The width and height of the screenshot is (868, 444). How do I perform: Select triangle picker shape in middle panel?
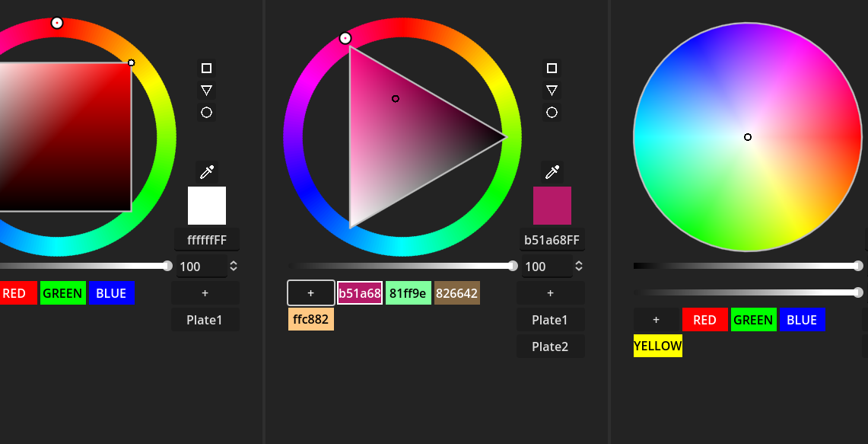(552, 91)
